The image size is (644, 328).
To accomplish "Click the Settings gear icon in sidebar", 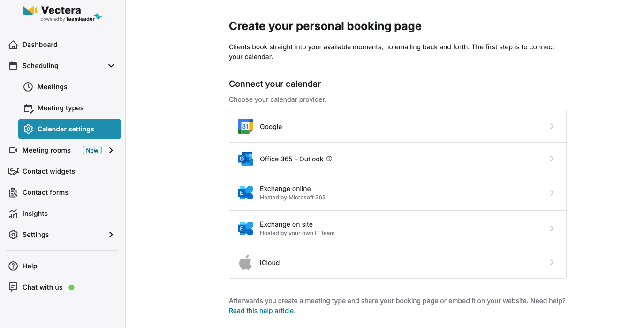I will 13,235.
